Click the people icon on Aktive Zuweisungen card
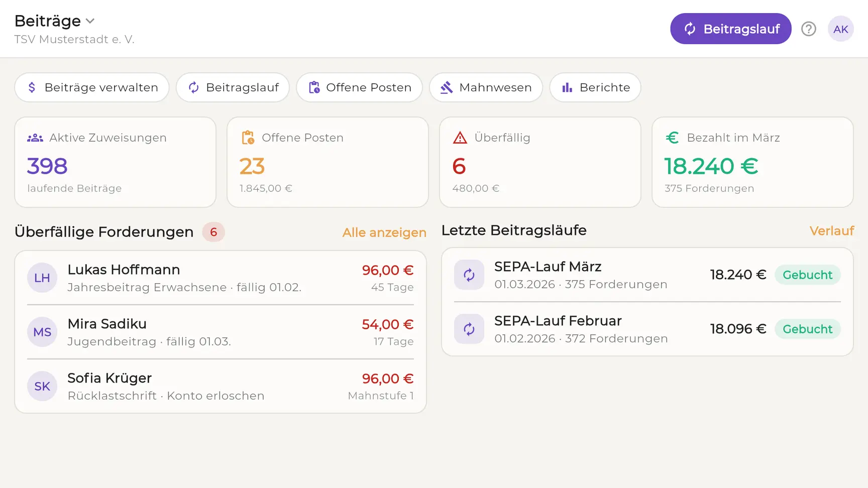 (35, 138)
